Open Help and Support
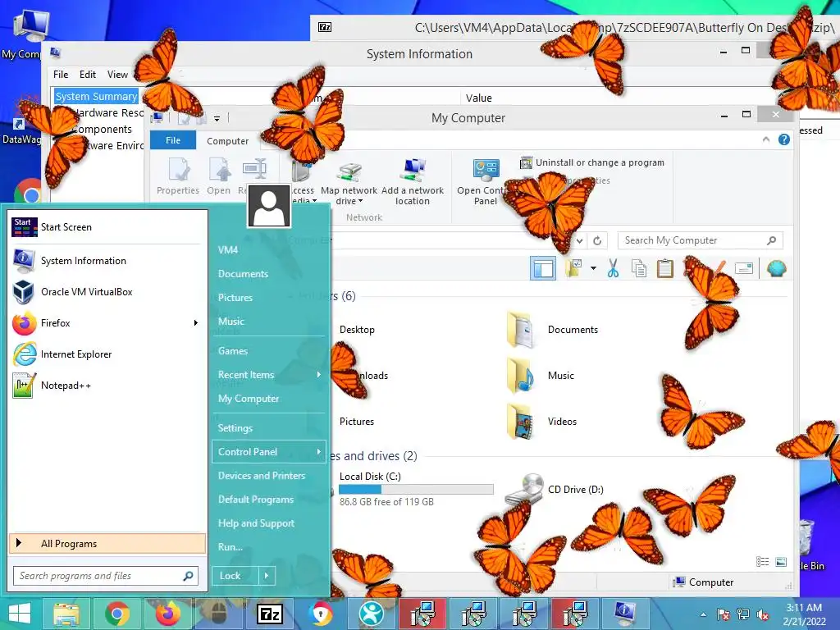 pos(256,523)
